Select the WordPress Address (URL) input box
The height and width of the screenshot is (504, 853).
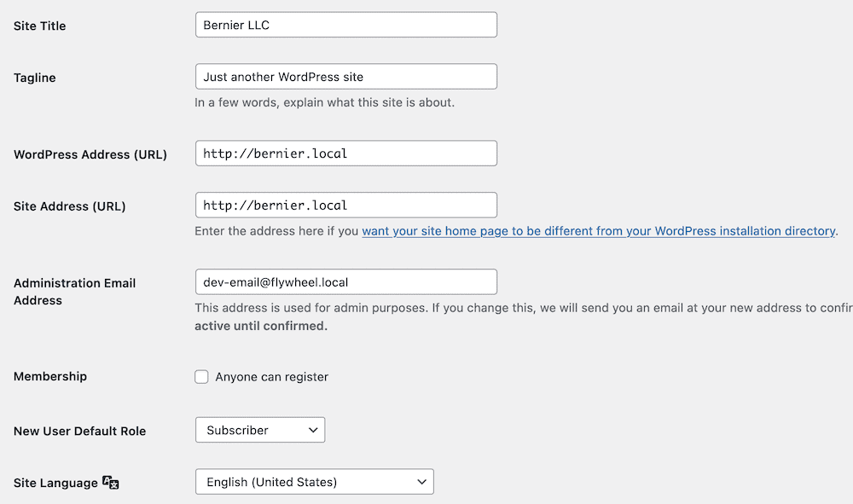346,154
